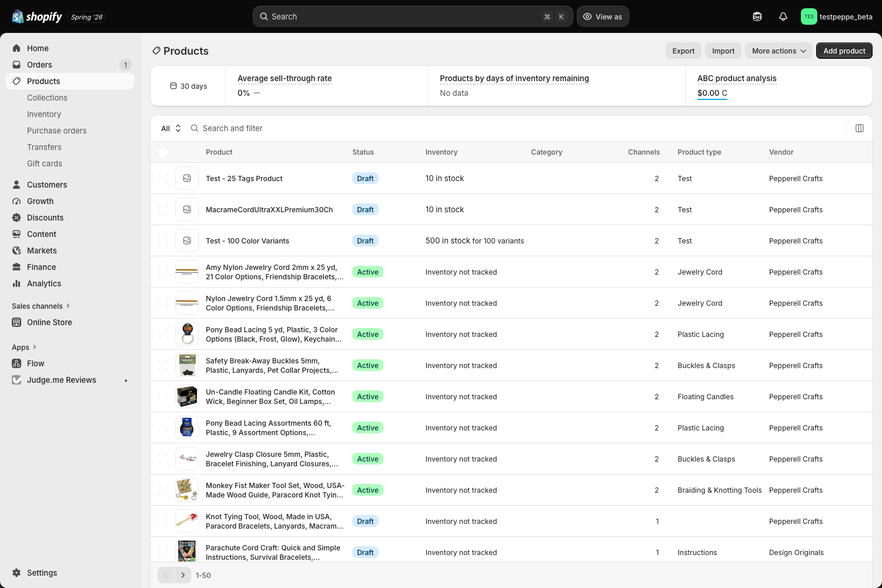Viewport: 882px width, 588px height.
Task: Click the Markets globe icon
Action: pos(16,250)
